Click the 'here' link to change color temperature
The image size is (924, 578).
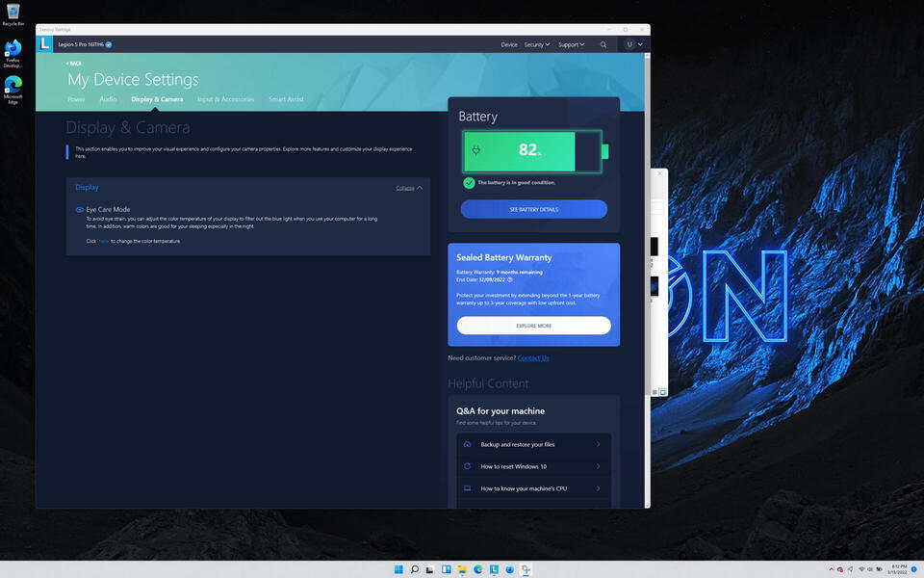click(x=104, y=241)
